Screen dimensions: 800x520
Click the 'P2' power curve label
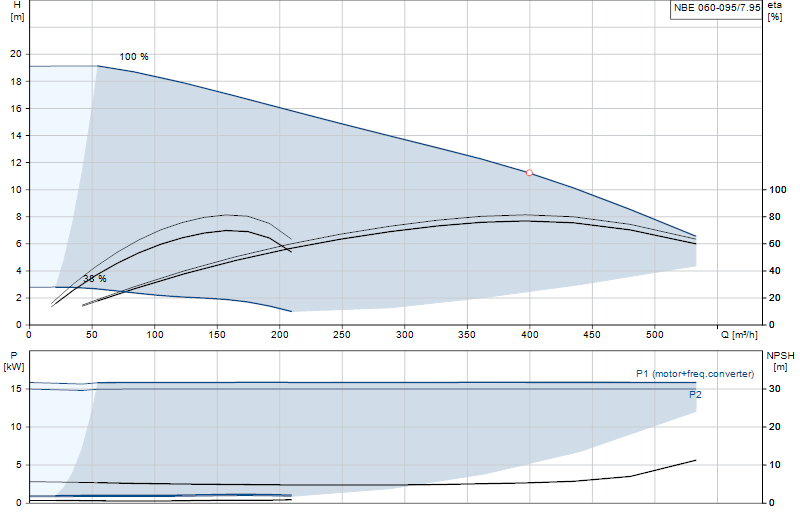695,394
